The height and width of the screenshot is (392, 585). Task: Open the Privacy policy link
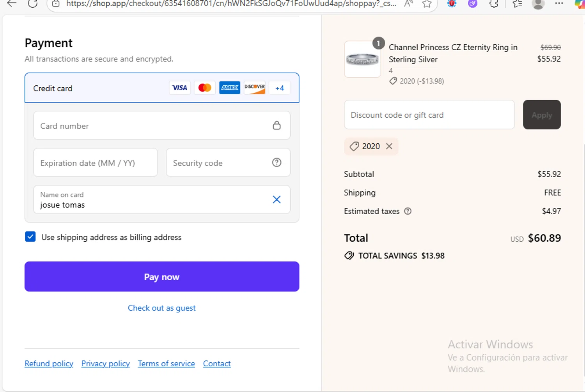tap(106, 364)
